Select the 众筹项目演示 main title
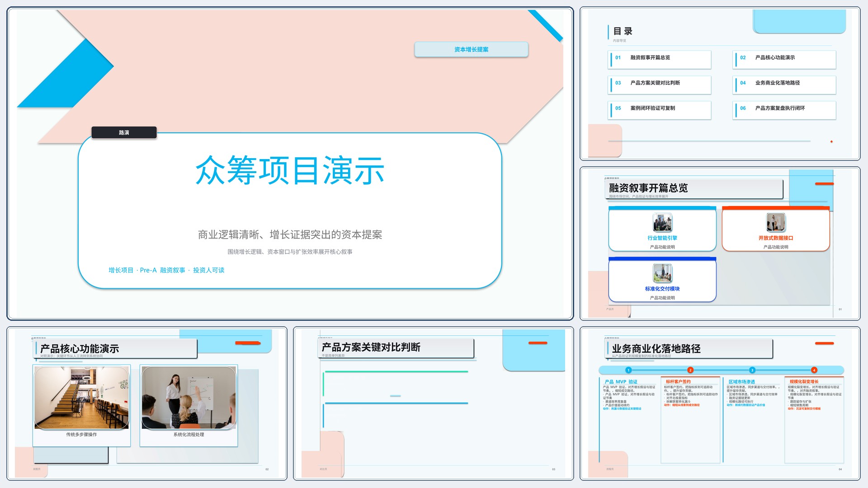Screen dimensions: 868x488 290,170
